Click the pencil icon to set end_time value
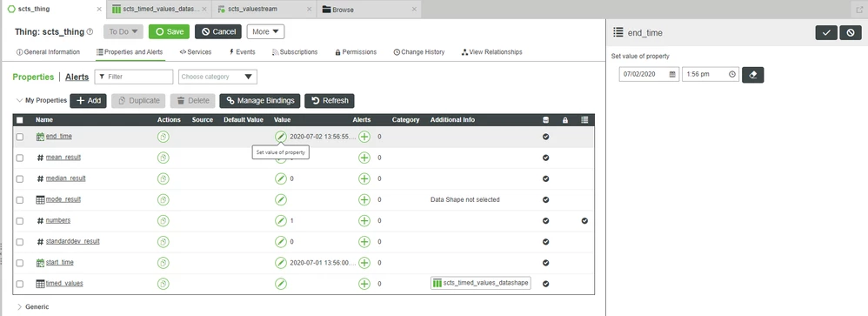This screenshot has width=868, height=316. point(281,137)
